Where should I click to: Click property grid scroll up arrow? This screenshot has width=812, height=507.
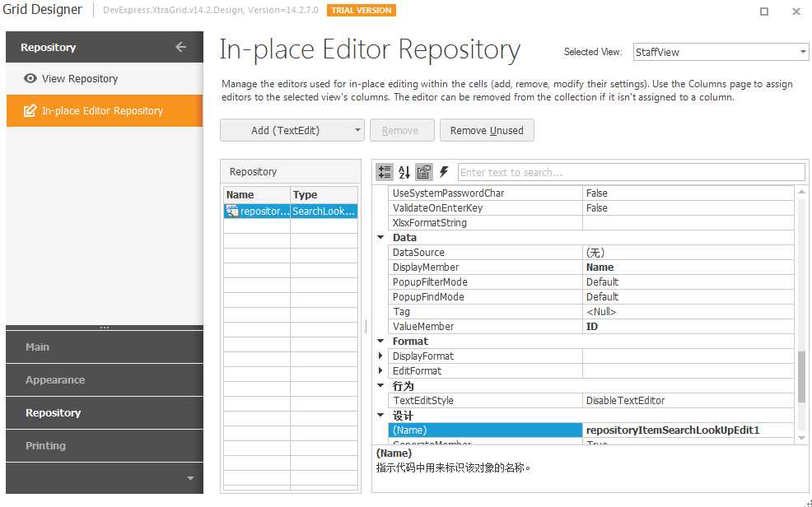point(801,192)
